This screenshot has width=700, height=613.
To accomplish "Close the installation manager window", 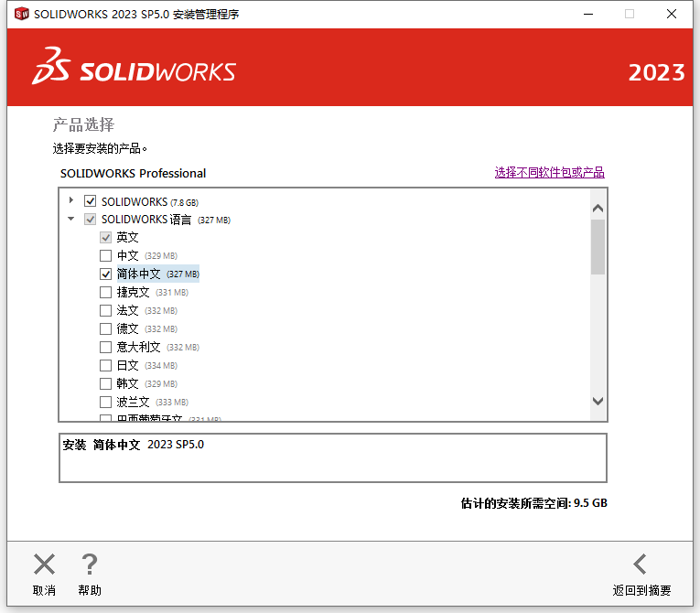I will [x=672, y=15].
